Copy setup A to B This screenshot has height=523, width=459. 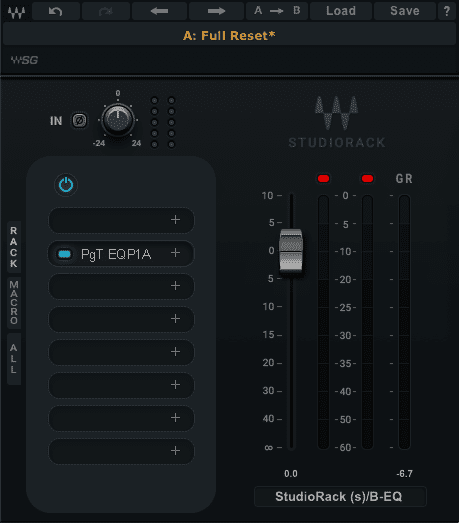click(277, 11)
